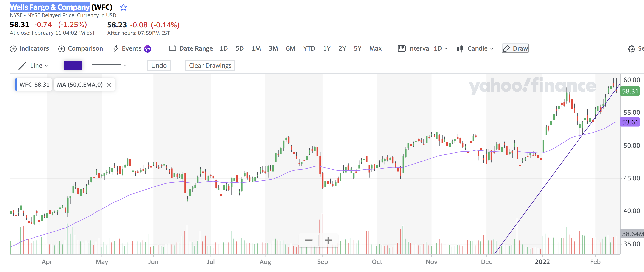Click the -0.74 (-1.25%) change value
This screenshot has width=644, height=272.
60,25
